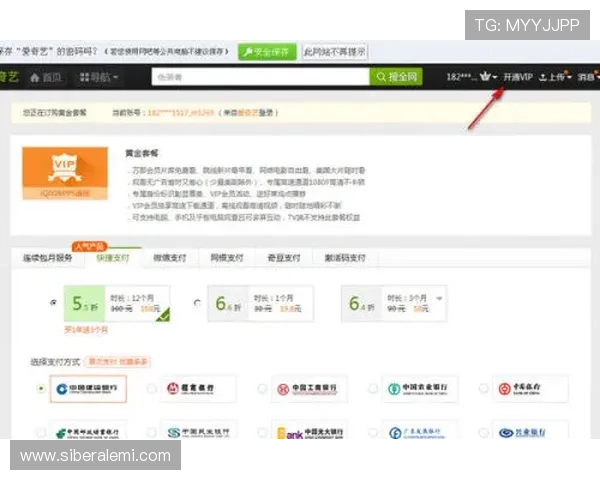The image size is (600, 480).
Task: Click the 12个月 discount plan card
Action: (117, 303)
